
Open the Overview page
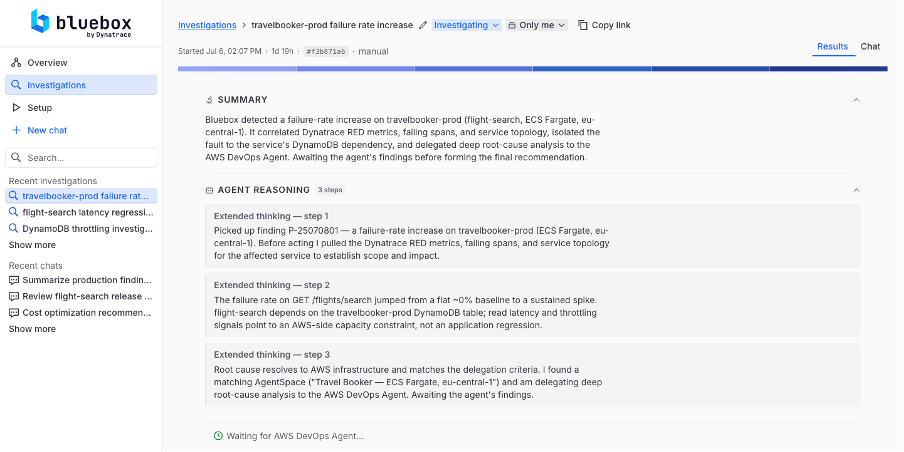pos(81,63)
